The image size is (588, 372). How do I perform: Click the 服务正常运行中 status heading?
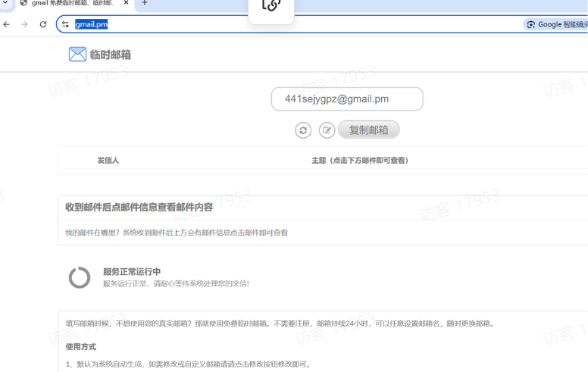[x=132, y=271]
